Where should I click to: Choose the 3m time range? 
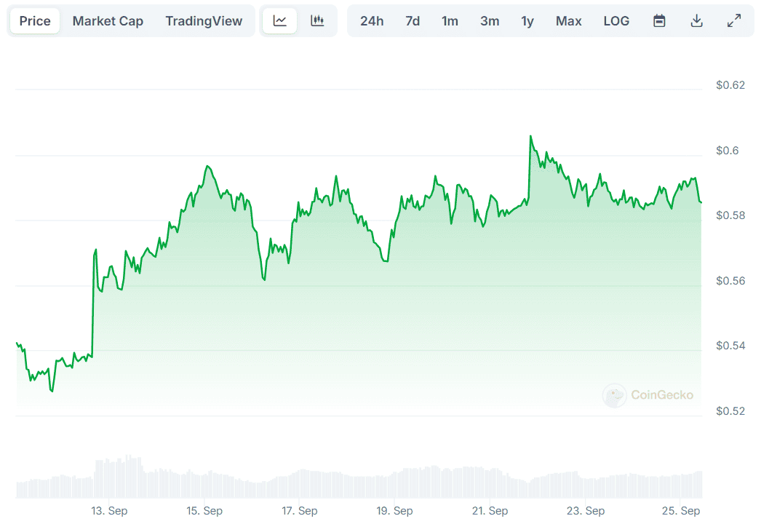pyautogui.click(x=490, y=21)
